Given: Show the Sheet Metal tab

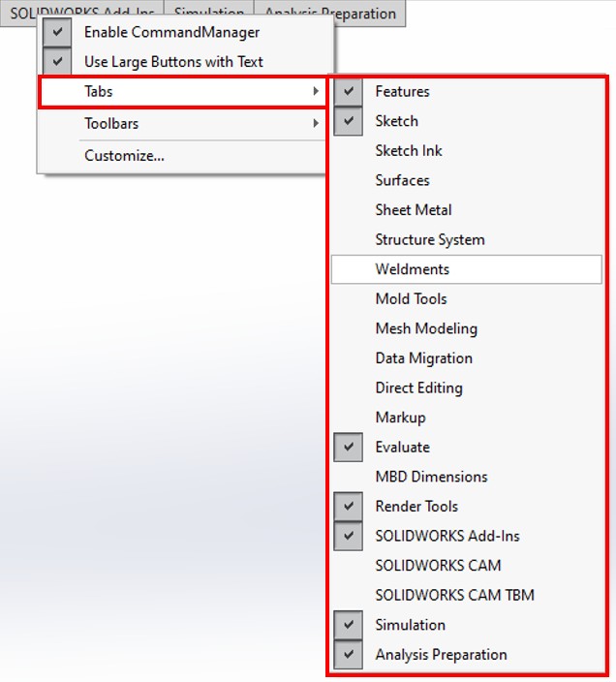Looking at the screenshot, I should pyautogui.click(x=414, y=210).
